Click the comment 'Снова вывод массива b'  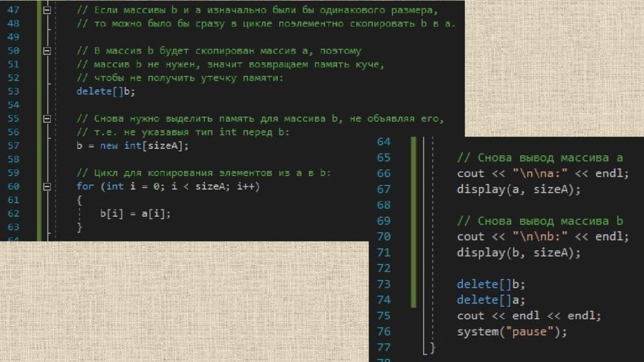(x=540, y=221)
